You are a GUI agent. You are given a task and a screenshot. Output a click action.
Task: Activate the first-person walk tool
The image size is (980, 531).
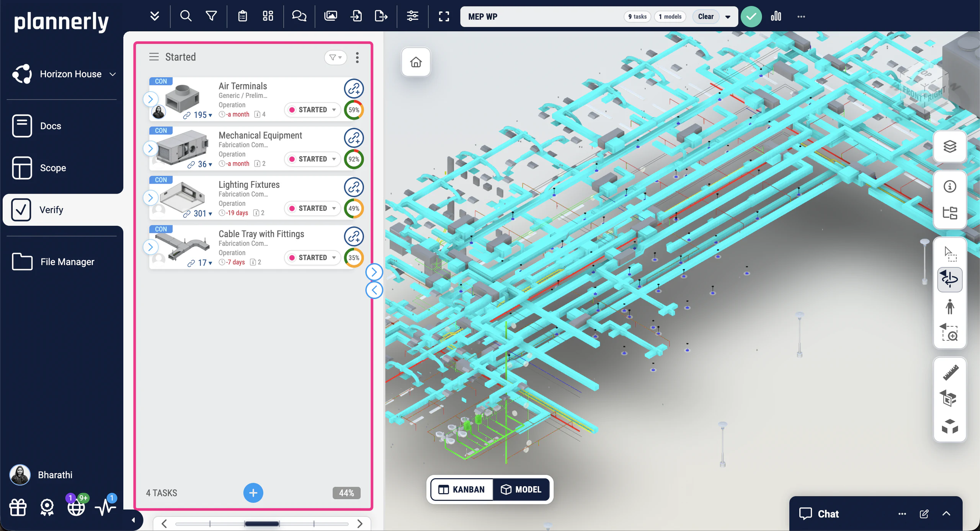pyautogui.click(x=950, y=307)
